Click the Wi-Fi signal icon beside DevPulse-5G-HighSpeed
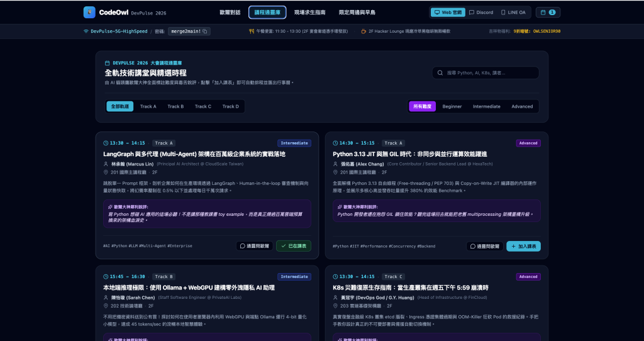 (x=86, y=31)
